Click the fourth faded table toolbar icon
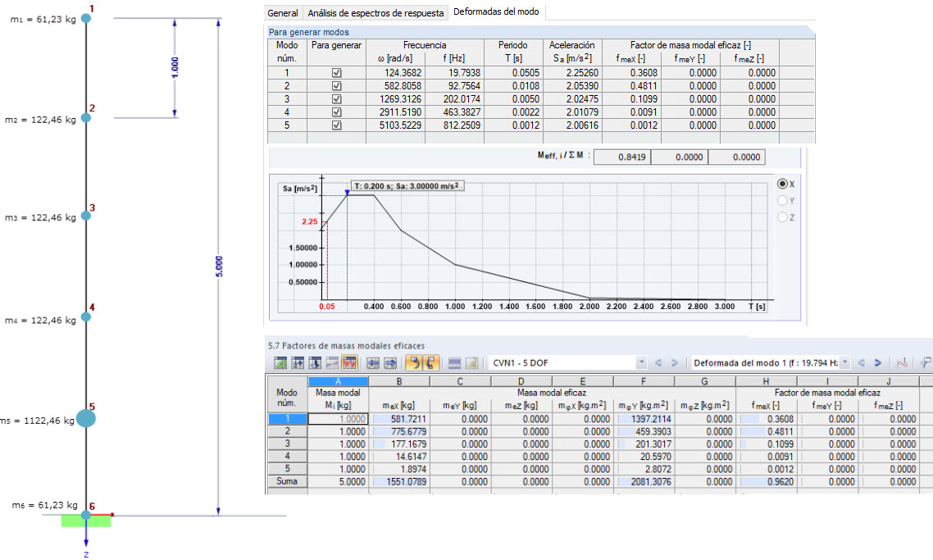The width and height of the screenshot is (933, 560). 332,362
